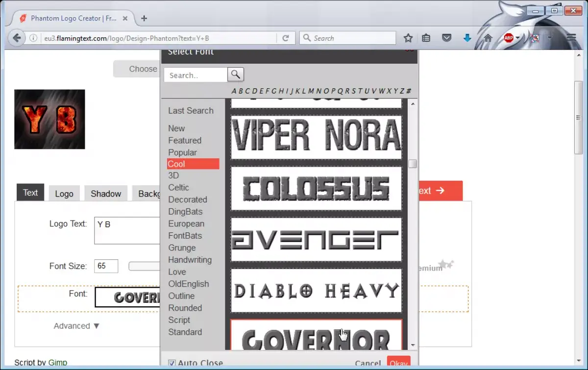
Task: Close the Phantom Logo Creator tab
Action: point(125,18)
